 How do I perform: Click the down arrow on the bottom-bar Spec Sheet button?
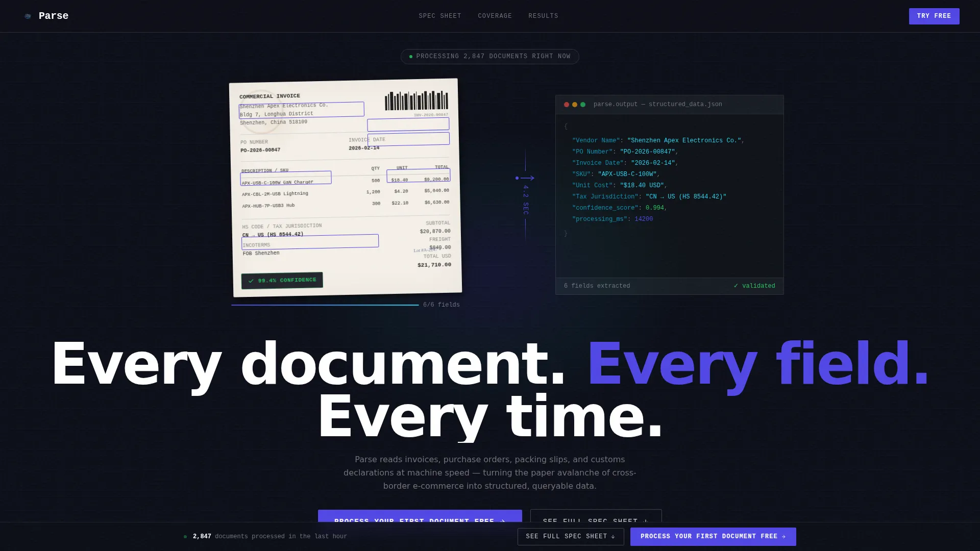613,537
